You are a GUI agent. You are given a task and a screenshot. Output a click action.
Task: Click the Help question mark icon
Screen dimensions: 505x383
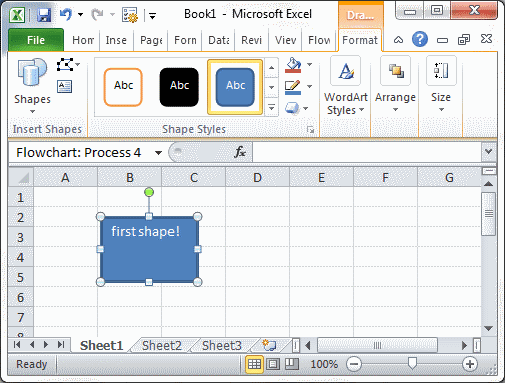[x=420, y=39]
